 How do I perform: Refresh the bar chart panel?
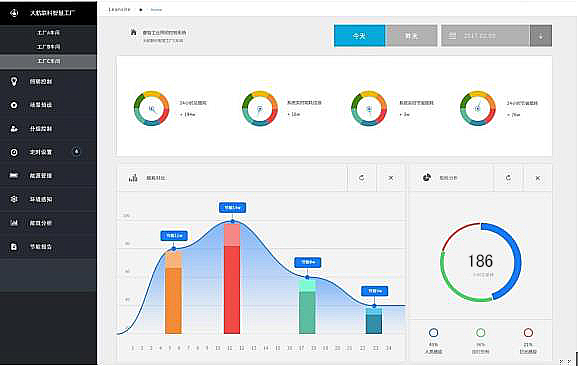click(362, 178)
